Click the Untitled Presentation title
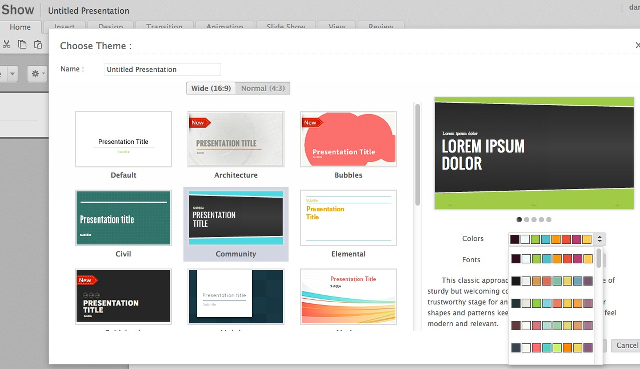 [89, 11]
